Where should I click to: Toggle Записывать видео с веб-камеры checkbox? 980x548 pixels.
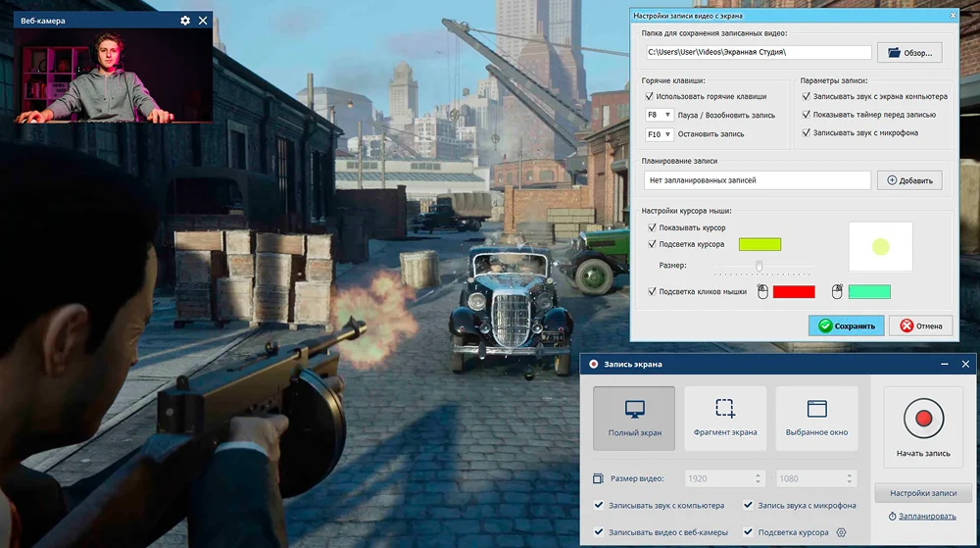point(599,532)
